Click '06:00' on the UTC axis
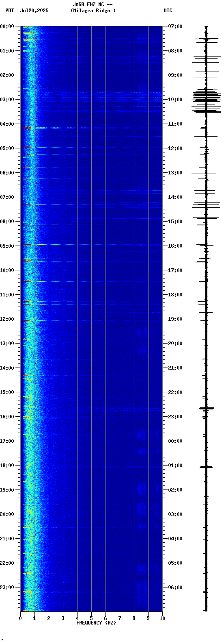Viewport: 224px width, 644px height. click(175, 587)
